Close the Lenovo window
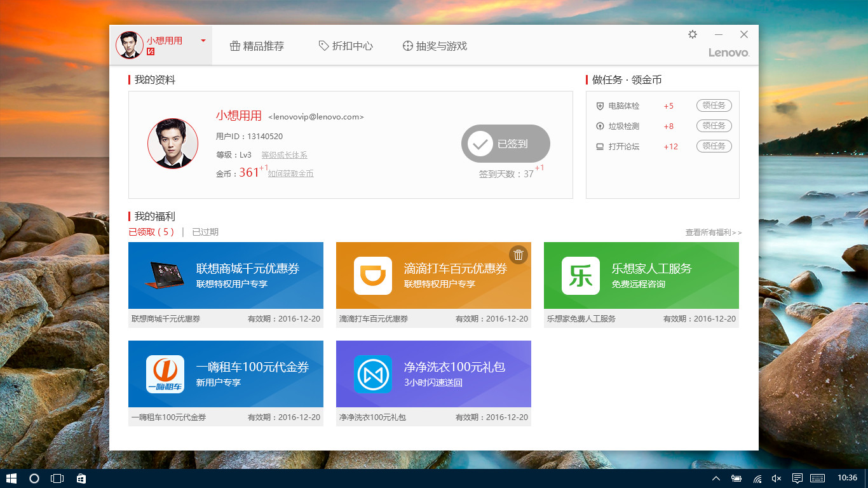Image resolution: width=868 pixels, height=488 pixels. 744,34
